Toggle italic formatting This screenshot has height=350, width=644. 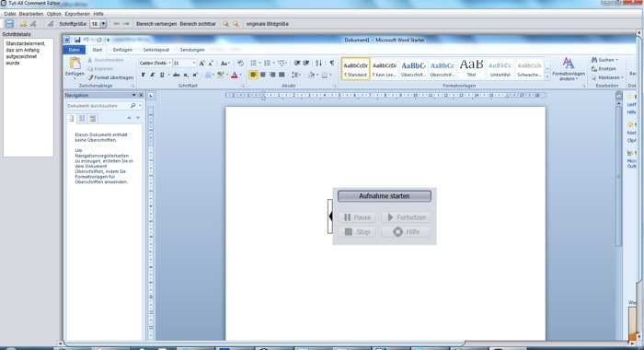coord(153,75)
